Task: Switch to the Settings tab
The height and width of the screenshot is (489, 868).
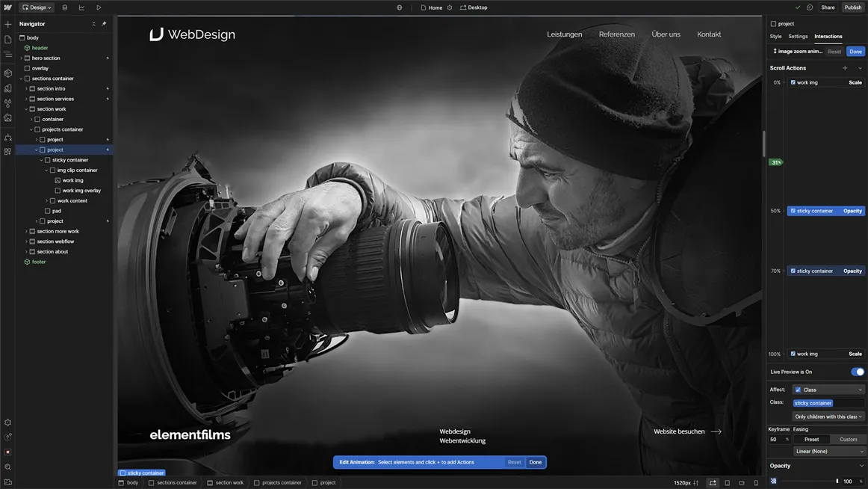Action: [x=798, y=37]
